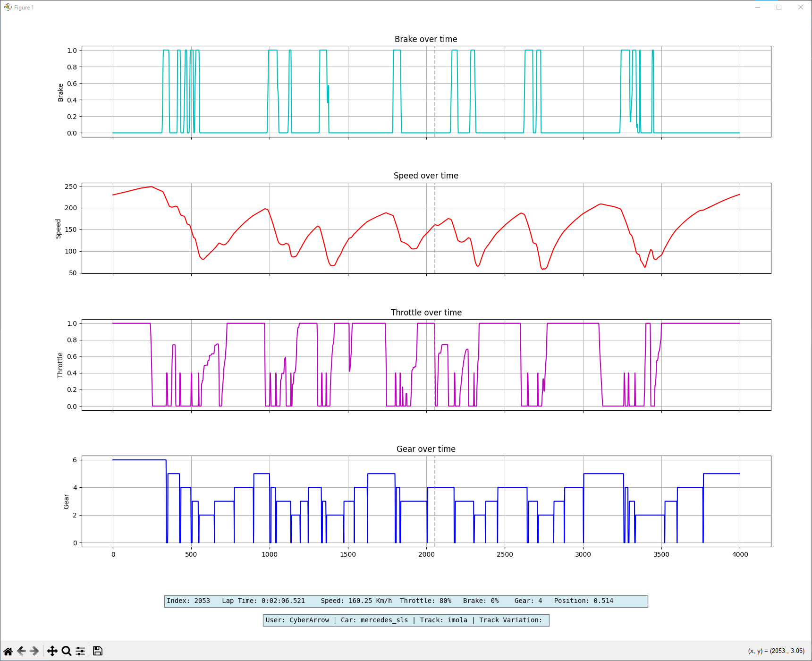
Task: Click the 'Brake over time' chart title
Action: point(426,39)
